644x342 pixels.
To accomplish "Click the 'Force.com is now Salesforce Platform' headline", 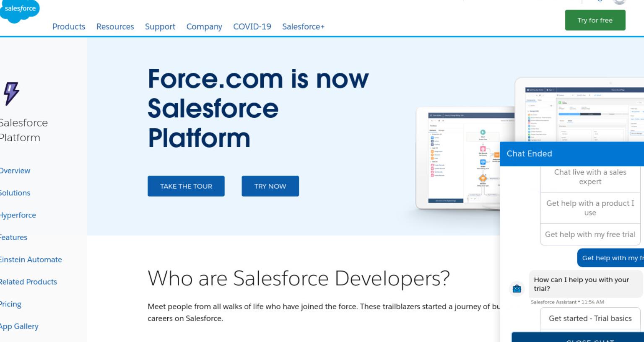I will click(x=258, y=109).
